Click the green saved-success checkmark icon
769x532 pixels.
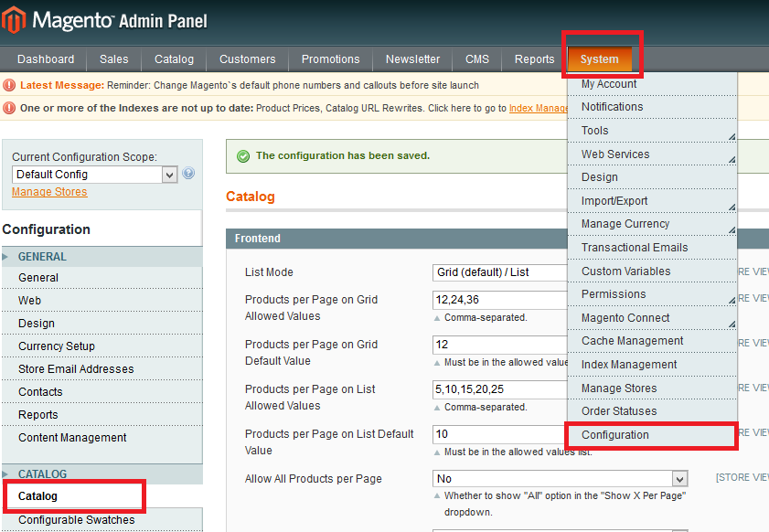pos(243,156)
